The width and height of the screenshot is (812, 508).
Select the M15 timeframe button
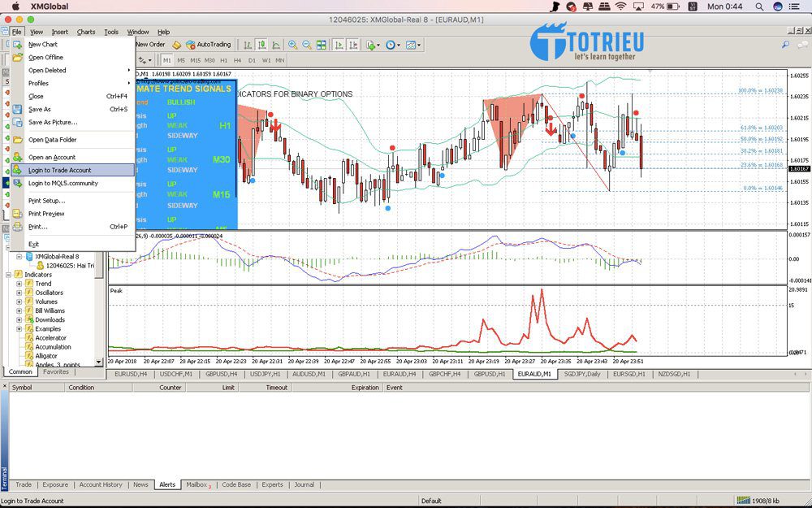pos(195,61)
